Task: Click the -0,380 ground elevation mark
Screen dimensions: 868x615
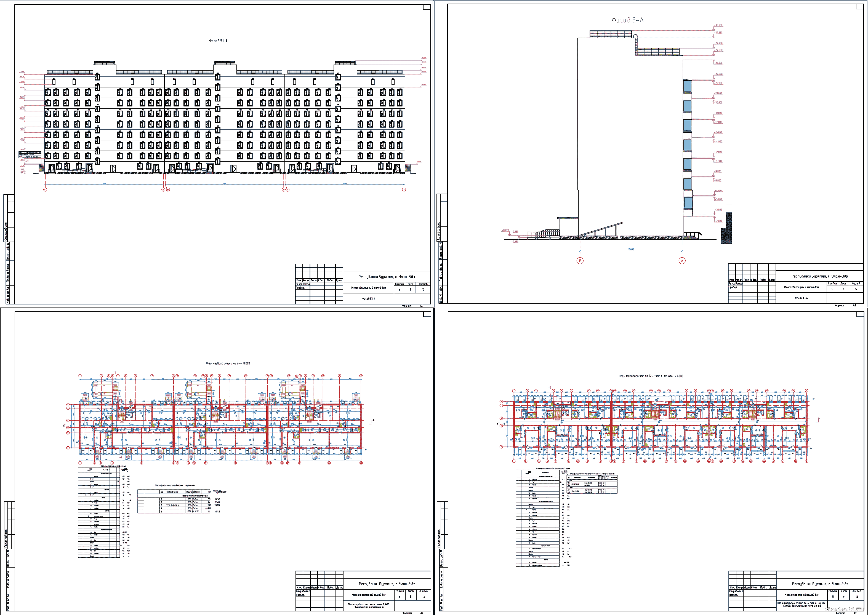Action: tap(515, 242)
